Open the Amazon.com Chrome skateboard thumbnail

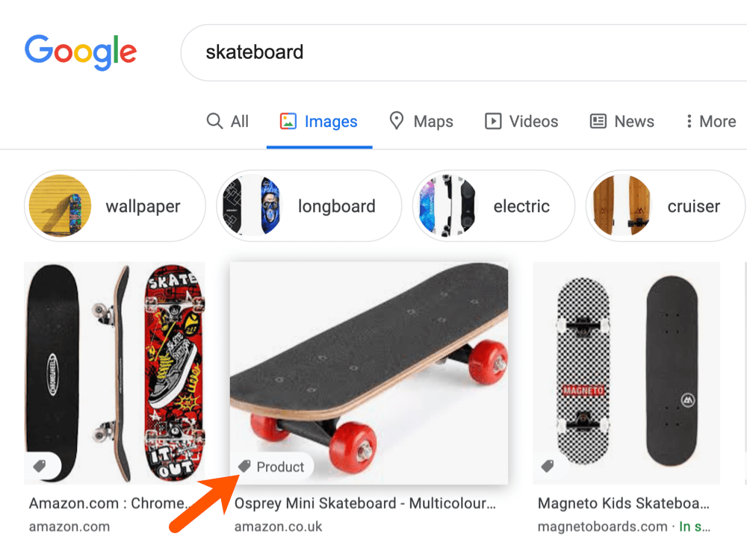pyautogui.click(x=114, y=372)
